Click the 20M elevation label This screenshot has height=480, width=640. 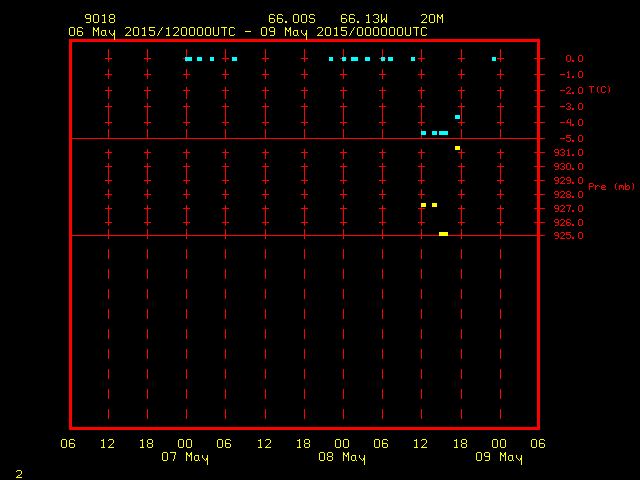pyautogui.click(x=432, y=19)
